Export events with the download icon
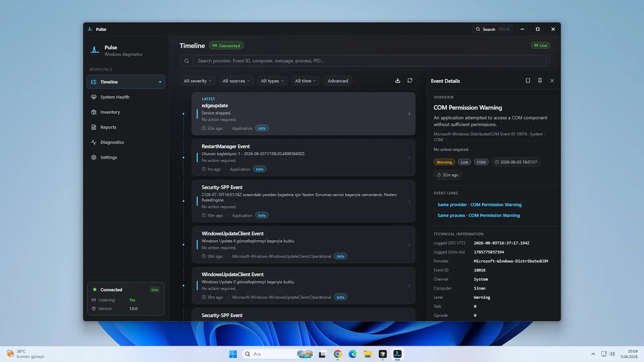 (x=398, y=80)
